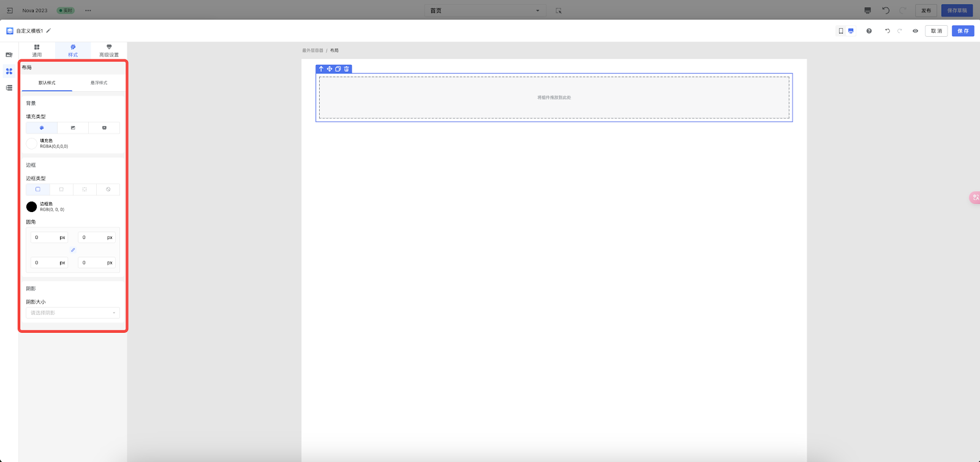This screenshot has height=462, width=980.
Task: Click the 取消 button
Action: coord(936,31)
